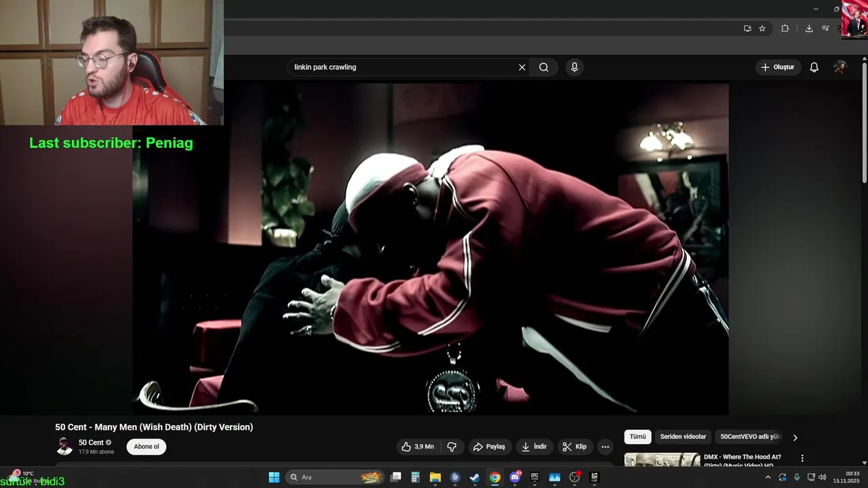Image resolution: width=868 pixels, height=488 pixels.
Task: Open DMX - Where The Hood At? video
Action: [x=743, y=461]
